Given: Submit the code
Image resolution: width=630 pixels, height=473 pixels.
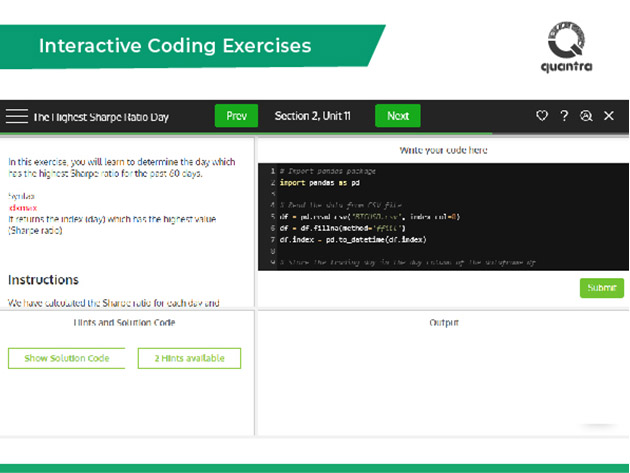Looking at the screenshot, I should pyautogui.click(x=601, y=288).
